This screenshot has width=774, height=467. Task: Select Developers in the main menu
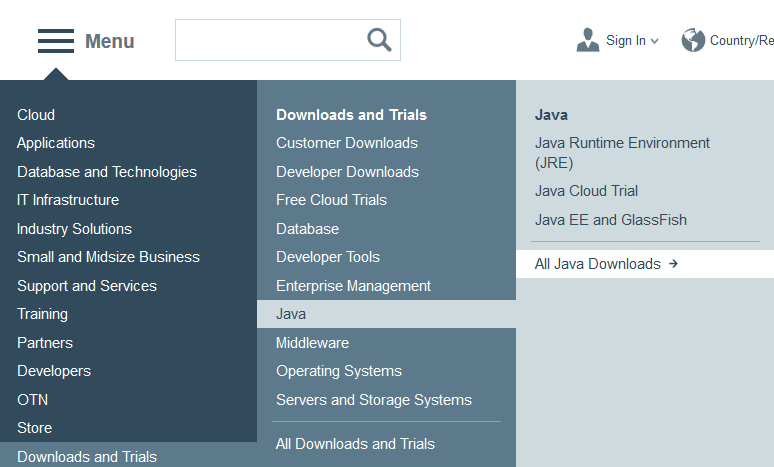54,371
